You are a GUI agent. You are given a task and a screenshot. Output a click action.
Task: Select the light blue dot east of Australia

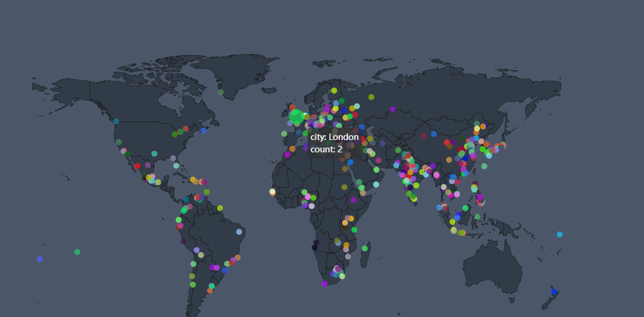[559, 234]
